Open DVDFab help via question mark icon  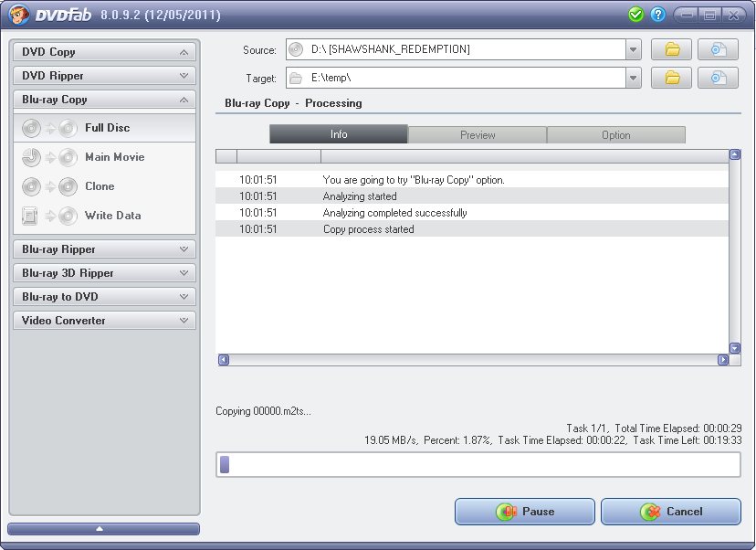click(656, 14)
